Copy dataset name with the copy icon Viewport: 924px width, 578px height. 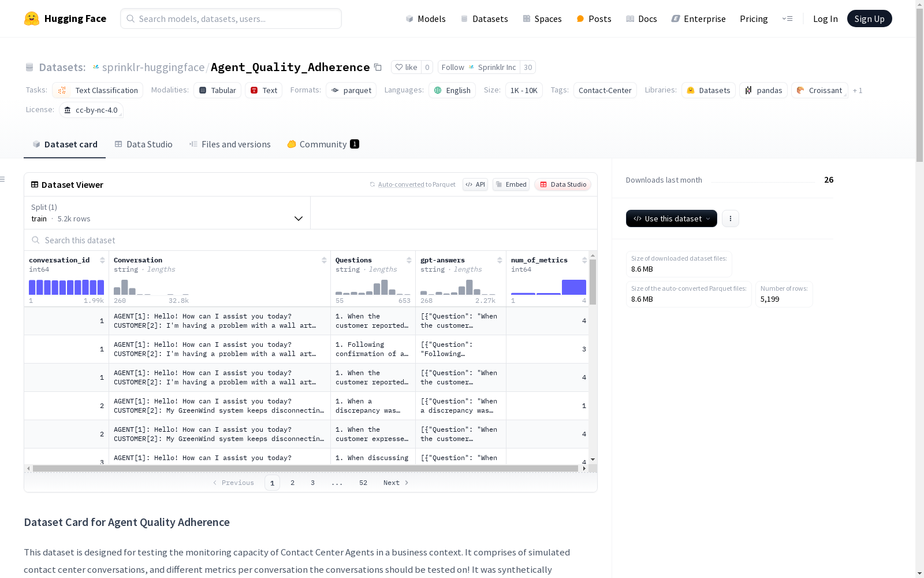tap(378, 67)
